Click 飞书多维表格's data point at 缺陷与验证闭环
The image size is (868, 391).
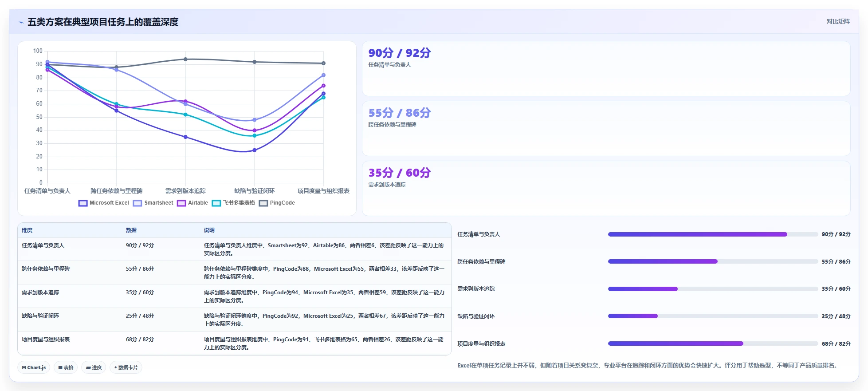pos(255,136)
